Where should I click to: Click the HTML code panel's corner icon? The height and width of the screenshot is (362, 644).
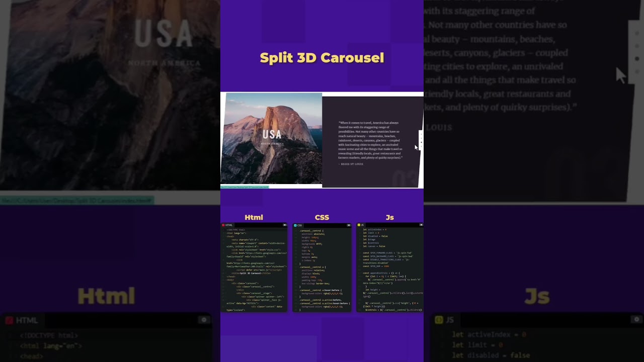pyautogui.click(x=285, y=225)
